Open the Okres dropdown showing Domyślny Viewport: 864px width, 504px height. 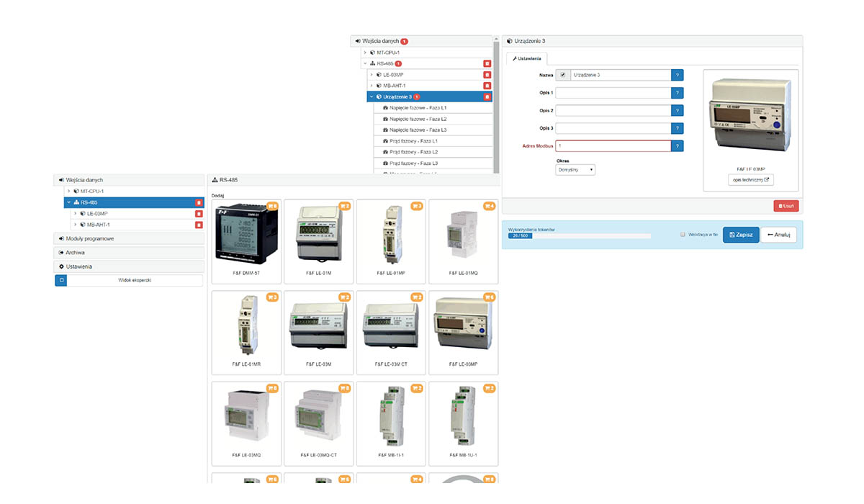(575, 170)
